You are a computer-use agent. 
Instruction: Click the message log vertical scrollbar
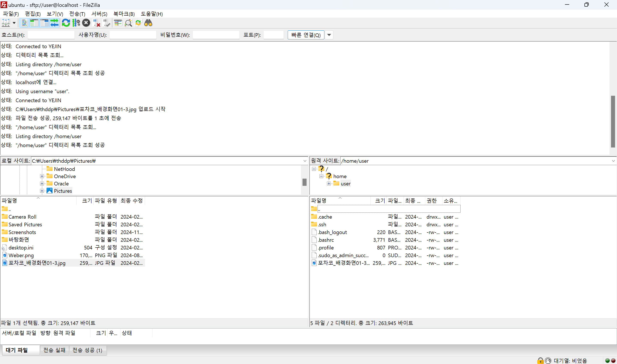pos(613,121)
